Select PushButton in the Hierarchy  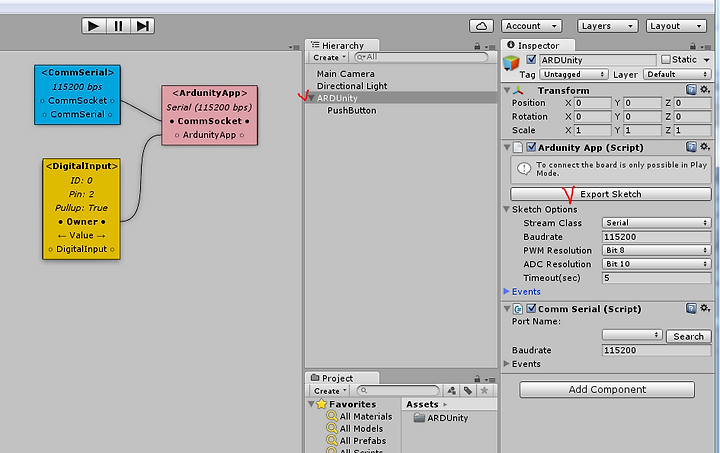352,111
